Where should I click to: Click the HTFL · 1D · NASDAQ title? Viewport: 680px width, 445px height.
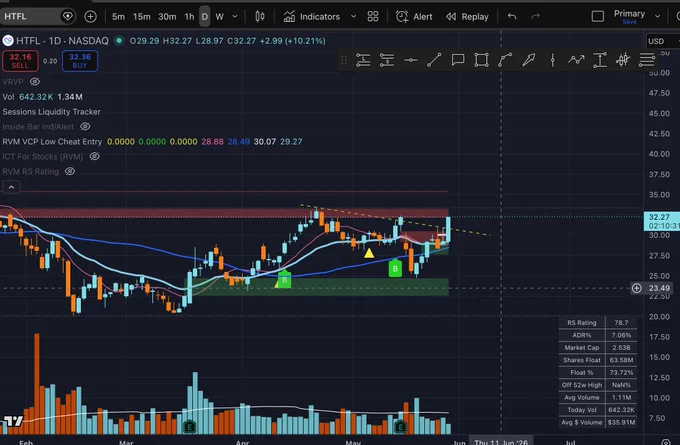point(62,41)
